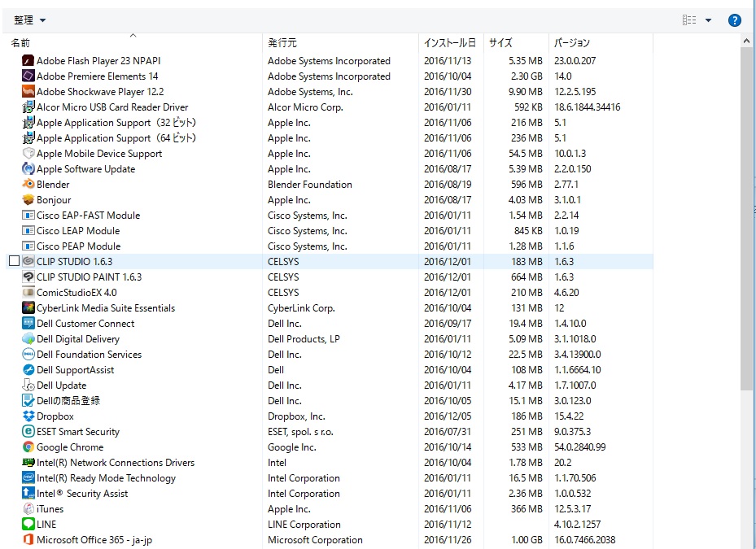
Task: Select the Google Chrome icon
Action: coord(28,447)
